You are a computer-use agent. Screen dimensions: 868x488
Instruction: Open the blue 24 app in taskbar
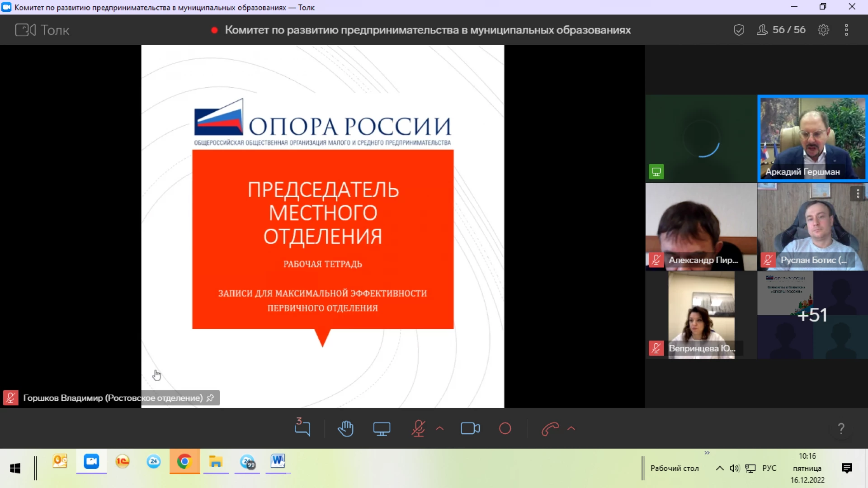pyautogui.click(x=154, y=461)
